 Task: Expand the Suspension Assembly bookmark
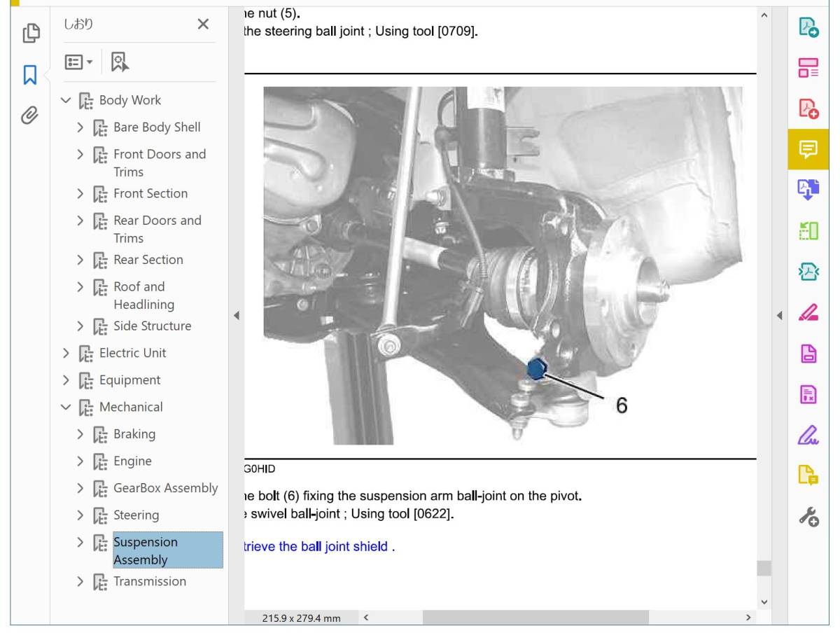[80, 542]
